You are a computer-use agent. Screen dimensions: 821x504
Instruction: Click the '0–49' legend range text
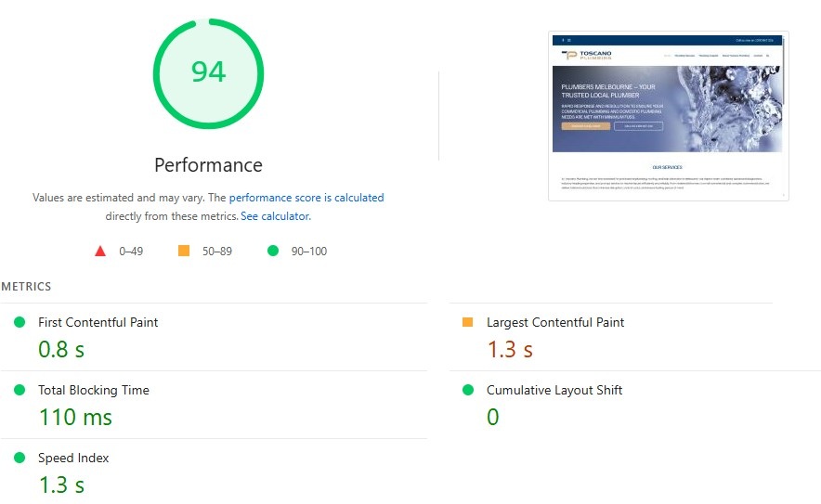click(131, 252)
